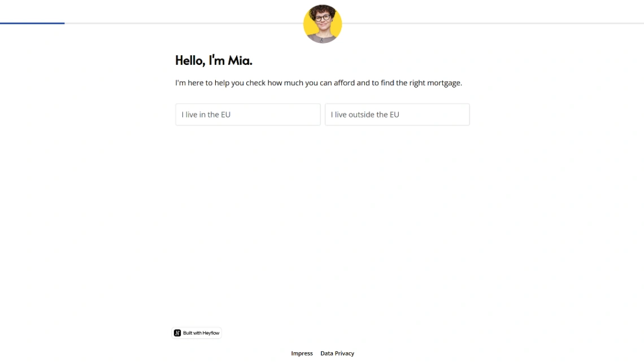The image size is (644, 363).
Task: Click the "Hello, I'm Mia." heading
Action: [214, 60]
